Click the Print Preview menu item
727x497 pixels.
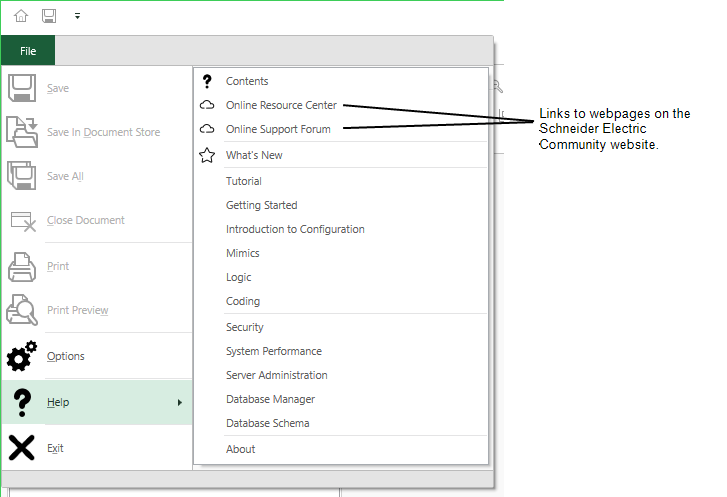[77, 311]
